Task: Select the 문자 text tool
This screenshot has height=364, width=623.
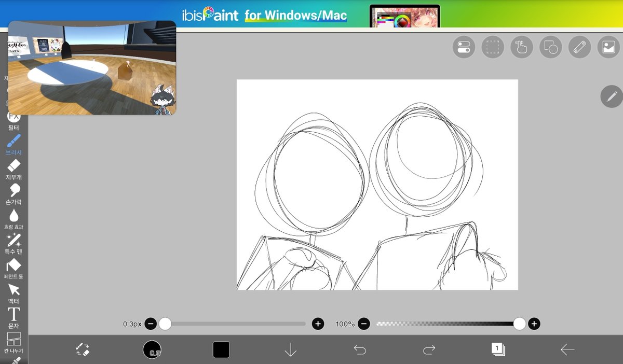Action: pos(13,318)
